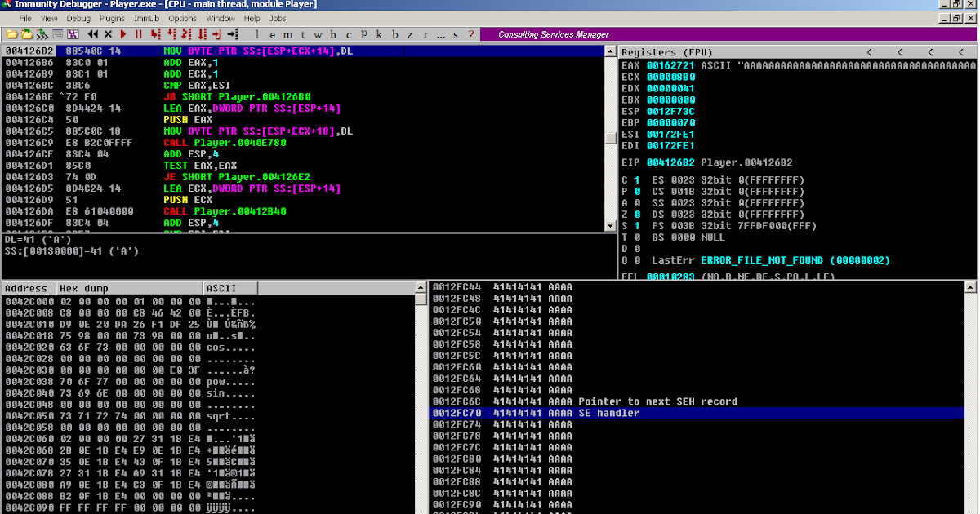Image resolution: width=980 pixels, height=514 pixels.
Task: Open a new executable with the open-file icon
Action: pos(11,33)
